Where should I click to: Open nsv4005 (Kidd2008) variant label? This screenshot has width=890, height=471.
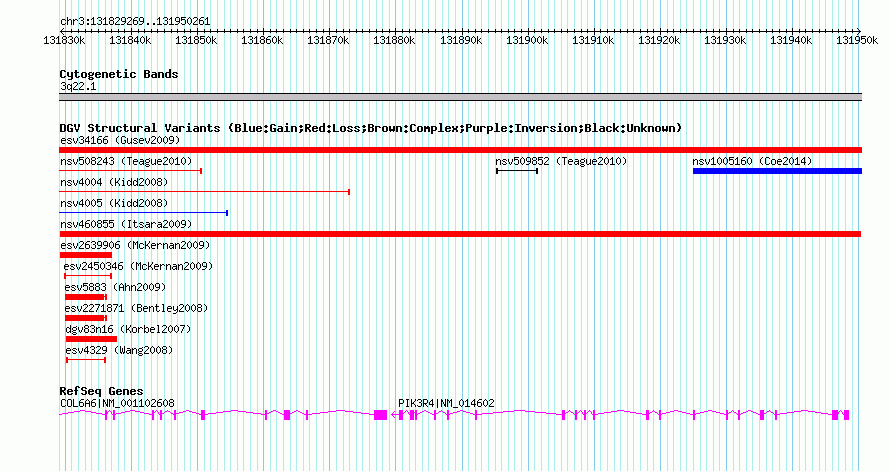tap(114, 203)
